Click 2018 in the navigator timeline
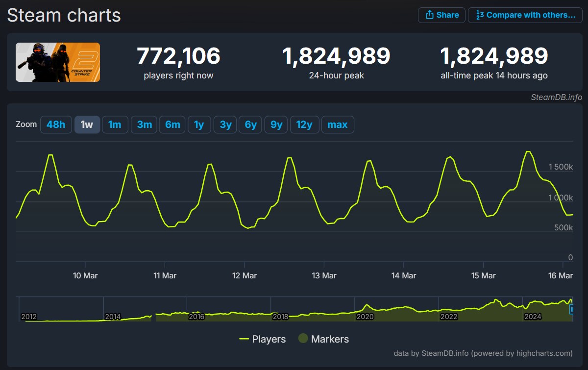This screenshot has height=370, width=588. (x=281, y=317)
